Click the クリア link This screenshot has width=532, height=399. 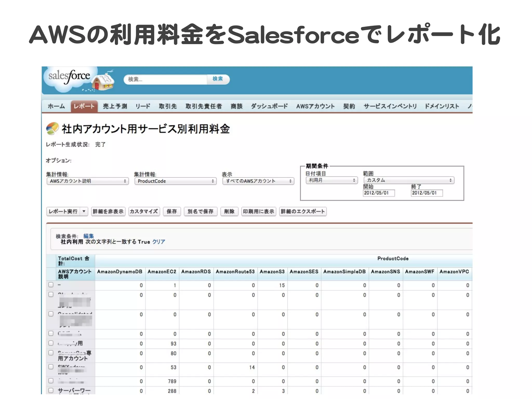[159, 242]
